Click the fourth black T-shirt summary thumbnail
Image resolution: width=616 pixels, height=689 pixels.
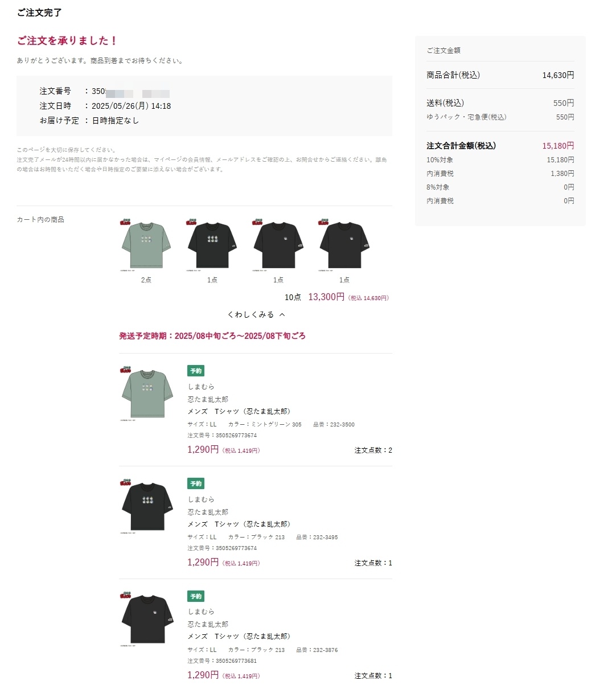344,245
